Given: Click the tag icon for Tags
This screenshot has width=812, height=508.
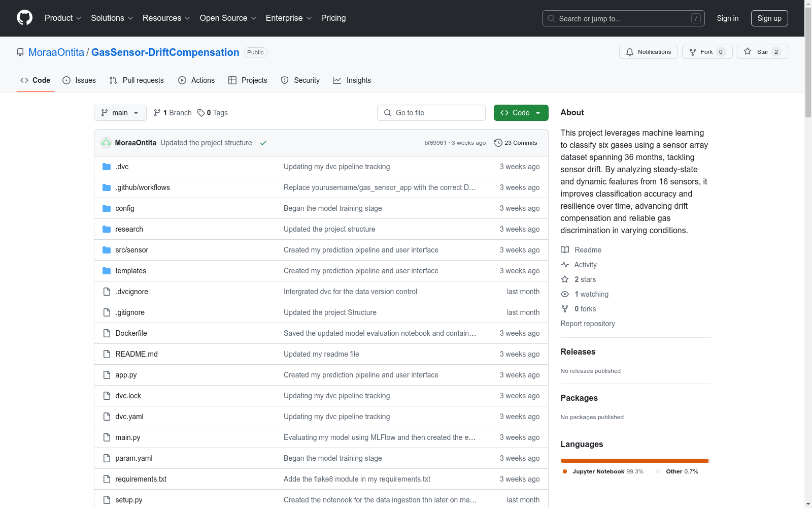Looking at the screenshot, I should click(x=201, y=113).
